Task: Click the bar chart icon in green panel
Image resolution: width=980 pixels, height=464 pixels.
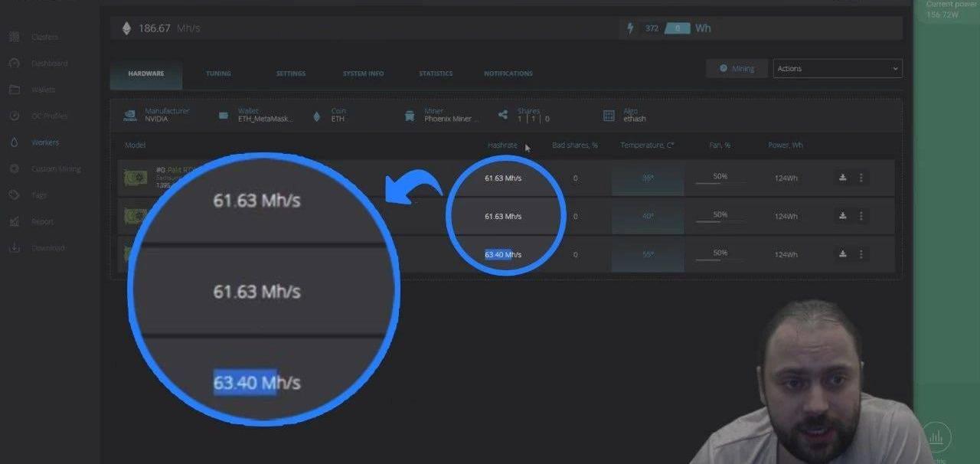Action: tap(936, 437)
